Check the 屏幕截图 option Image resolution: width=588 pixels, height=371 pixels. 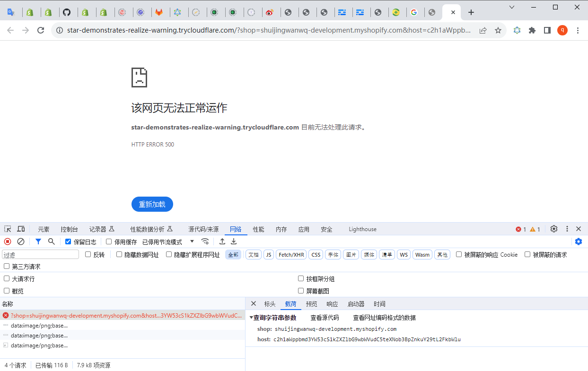[x=301, y=291]
